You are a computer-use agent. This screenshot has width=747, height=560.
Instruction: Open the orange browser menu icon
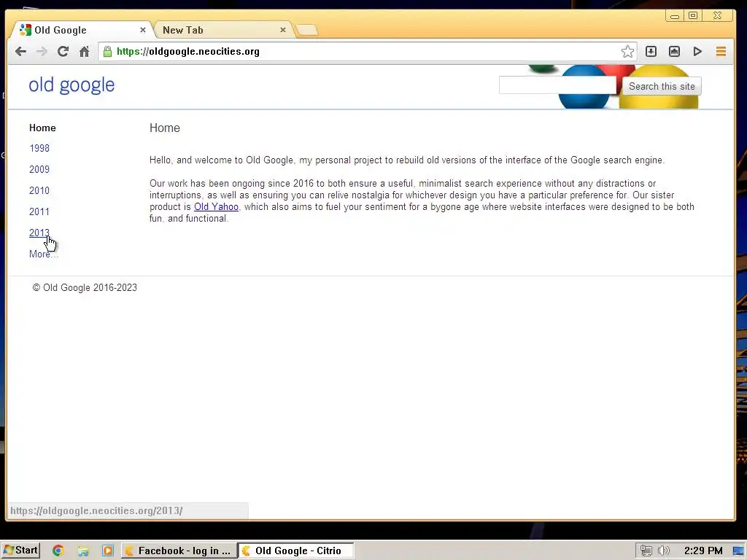[721, 52]
